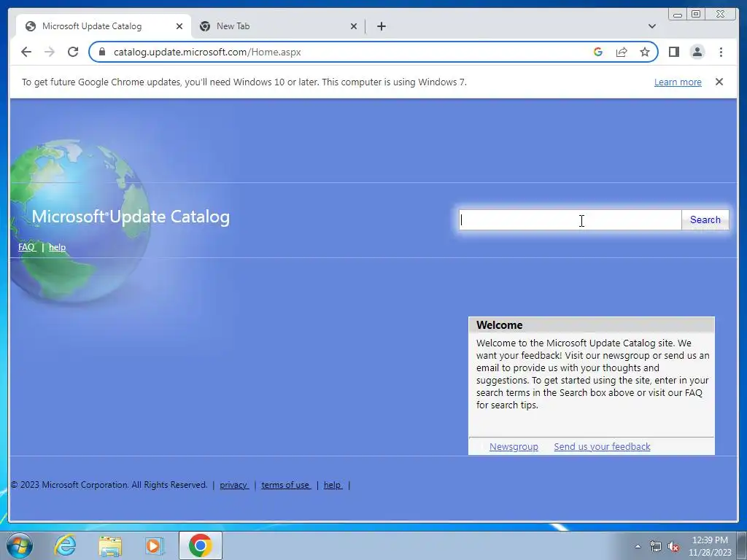Click the Google icon in the address bar
The height and width of the screenshot is (560, 747).
598,52
